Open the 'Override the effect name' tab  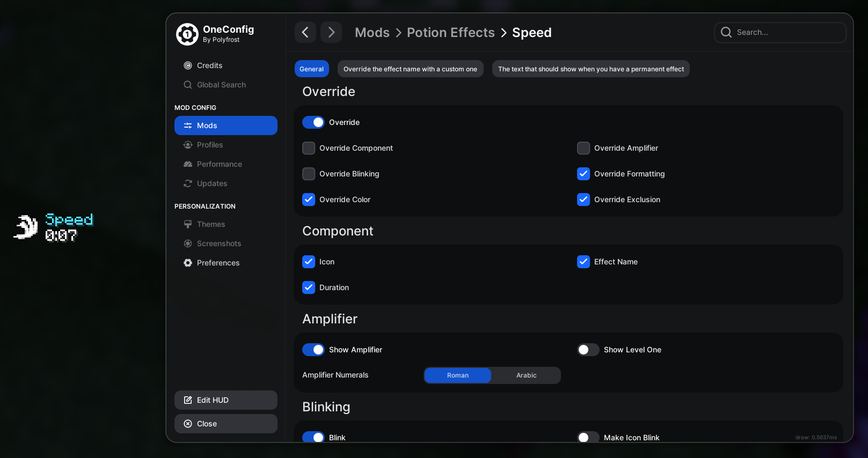click(411, 69)
